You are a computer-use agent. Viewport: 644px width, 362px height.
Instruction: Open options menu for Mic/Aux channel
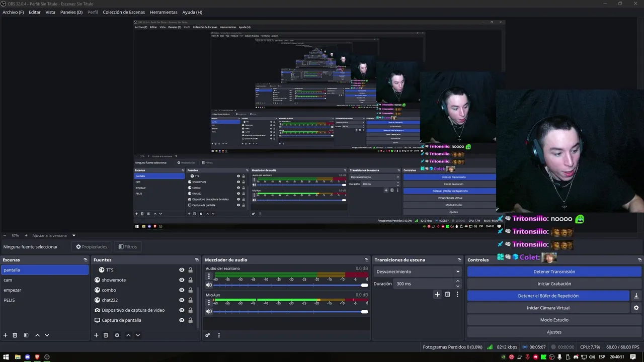pos(209,302)
